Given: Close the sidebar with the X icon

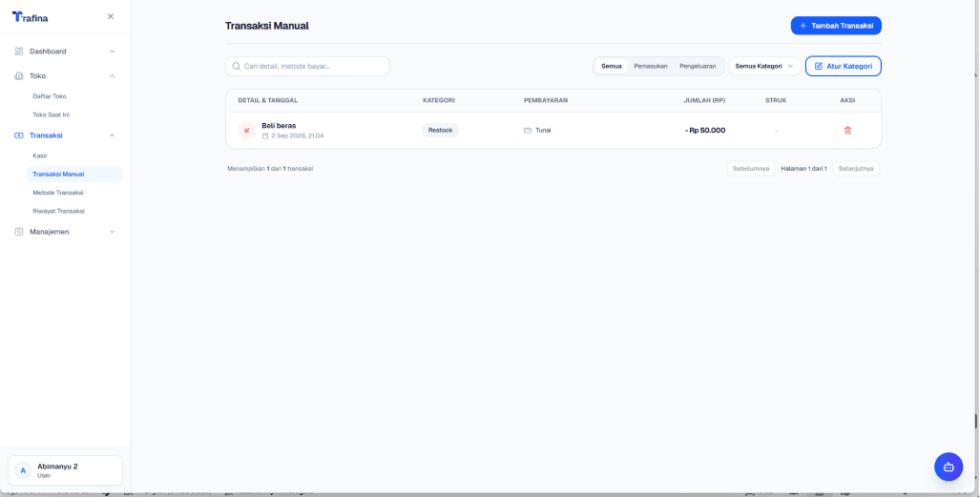Looking at the screenshot, I should coord(111,16).
